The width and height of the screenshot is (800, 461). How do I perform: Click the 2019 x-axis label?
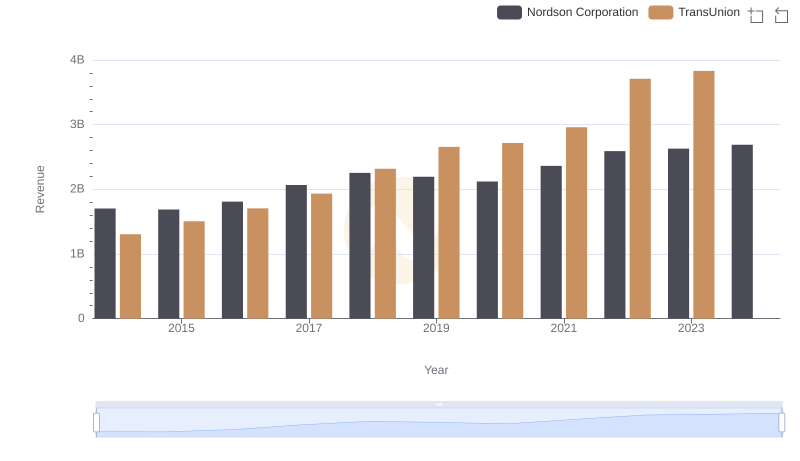pos(436,328)
